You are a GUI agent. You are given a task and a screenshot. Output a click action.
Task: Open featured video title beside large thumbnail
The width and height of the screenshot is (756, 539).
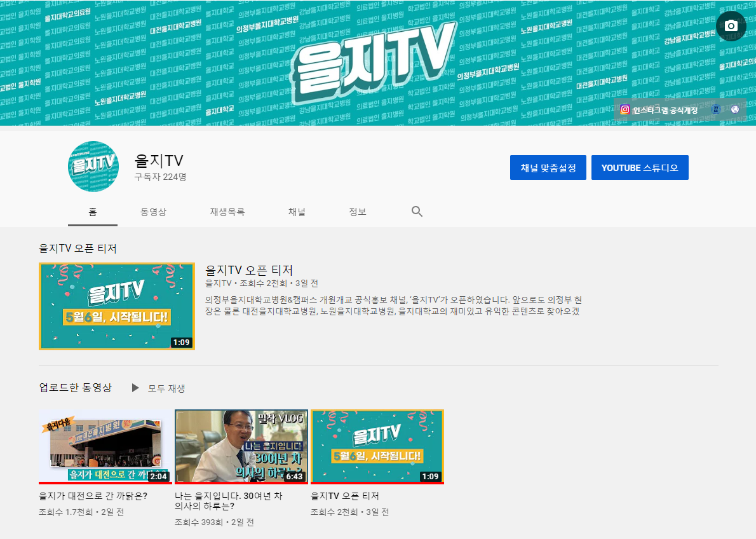coord(249,269)
